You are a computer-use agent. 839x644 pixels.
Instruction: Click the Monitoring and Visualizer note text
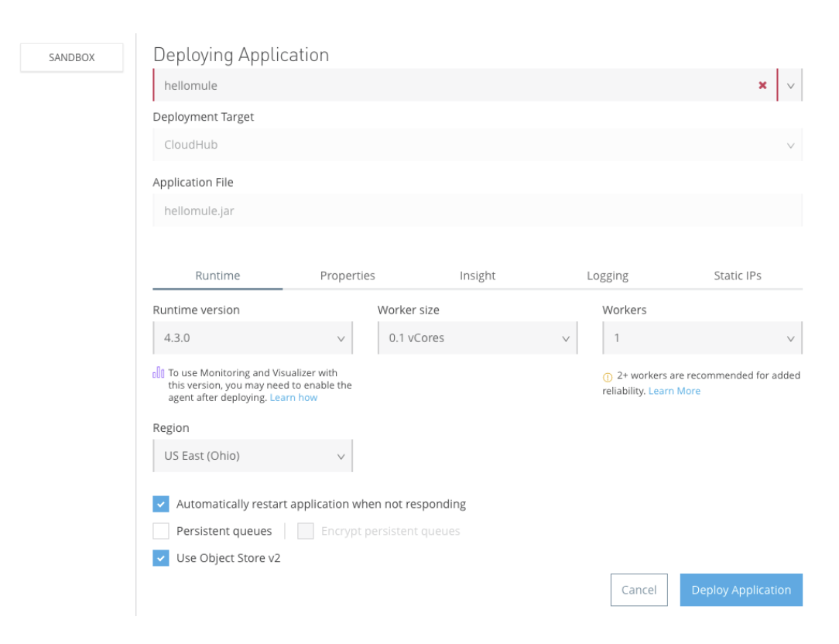(260, 385)
